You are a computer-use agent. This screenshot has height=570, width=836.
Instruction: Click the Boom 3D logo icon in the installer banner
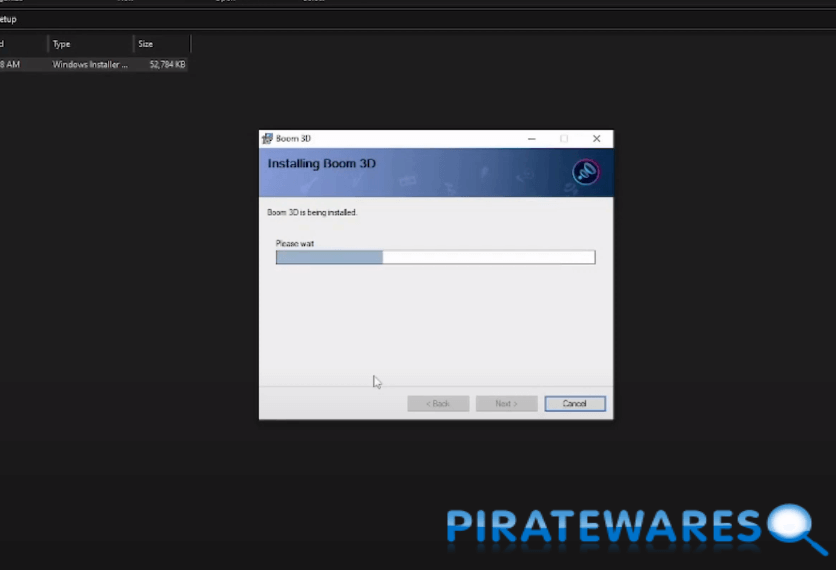[586, 172]
